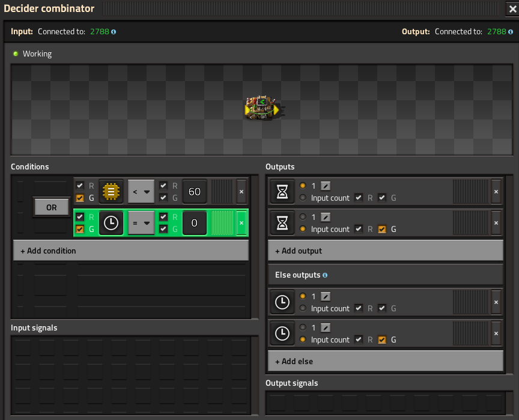Image resolution: width=519 pixels, height=420 pixels.
Task: Click the input network ID 2788
Action: coord(100,31)
